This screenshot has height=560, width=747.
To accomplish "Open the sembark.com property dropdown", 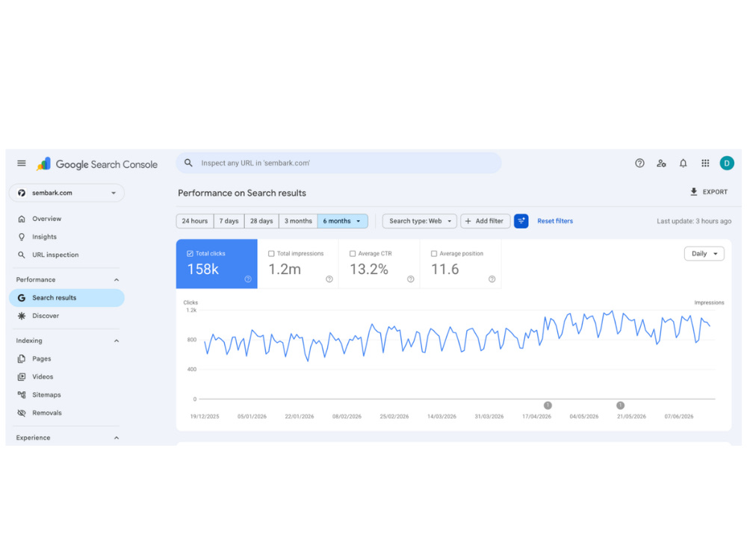I will [66, 193].
